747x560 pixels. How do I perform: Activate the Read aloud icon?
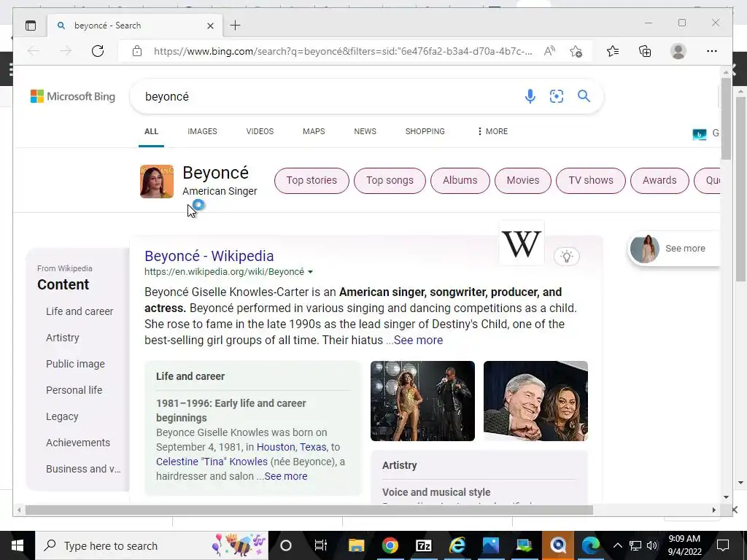click(549, 51)
